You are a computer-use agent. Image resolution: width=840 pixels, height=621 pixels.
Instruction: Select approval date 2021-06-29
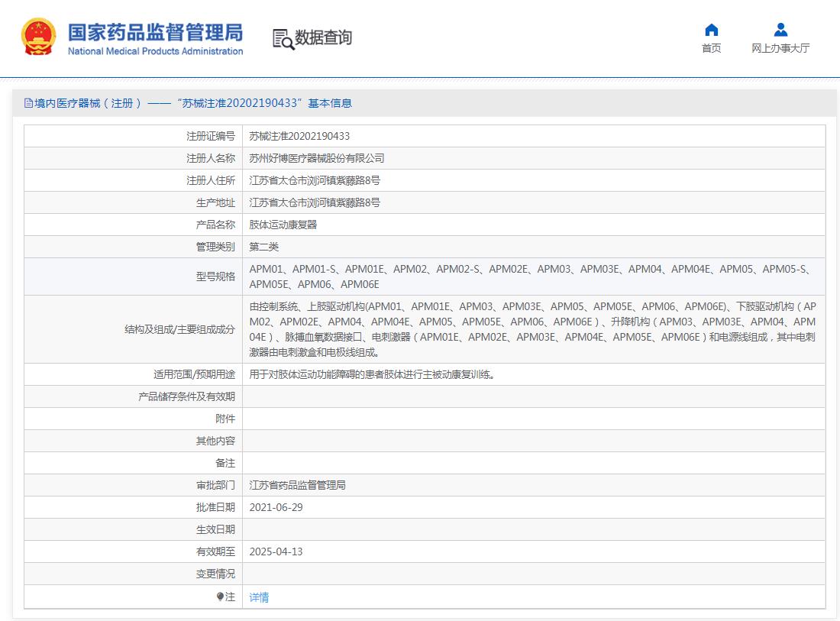(276, 507)
